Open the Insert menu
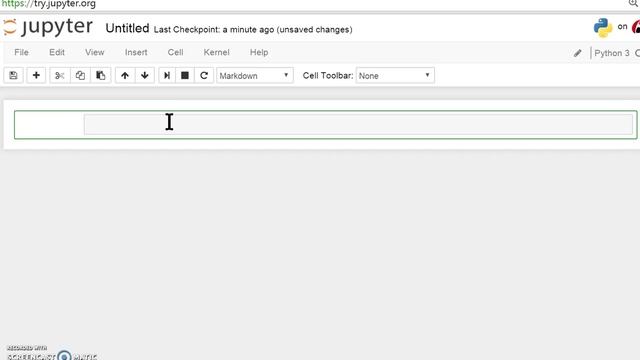 [x=136, y=52]
